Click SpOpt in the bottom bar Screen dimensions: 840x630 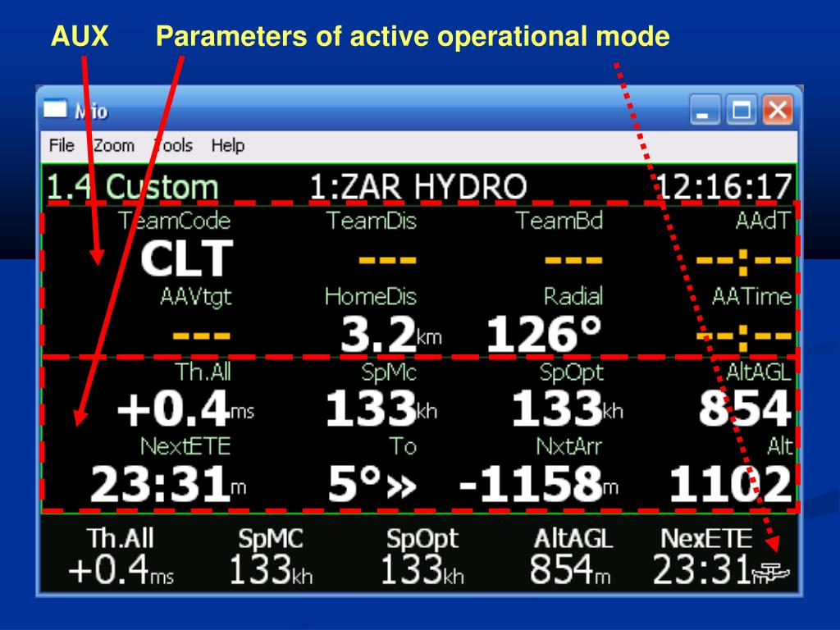coord(422,556)
